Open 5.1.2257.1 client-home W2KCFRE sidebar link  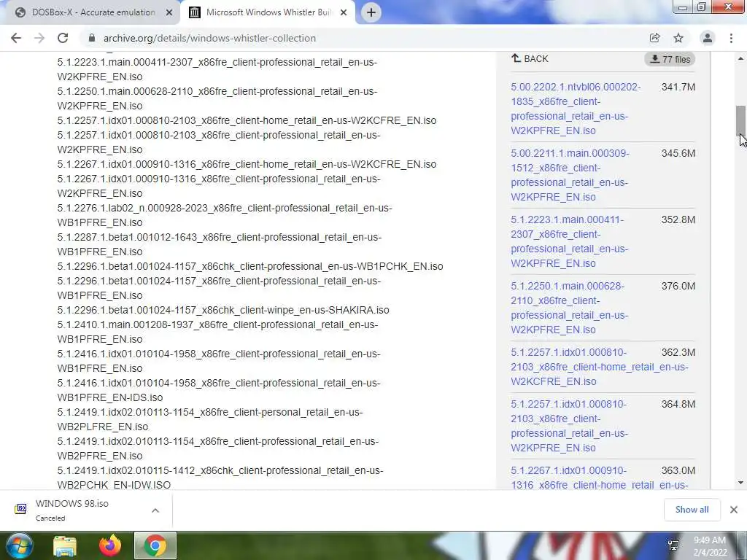click(600, 367)
